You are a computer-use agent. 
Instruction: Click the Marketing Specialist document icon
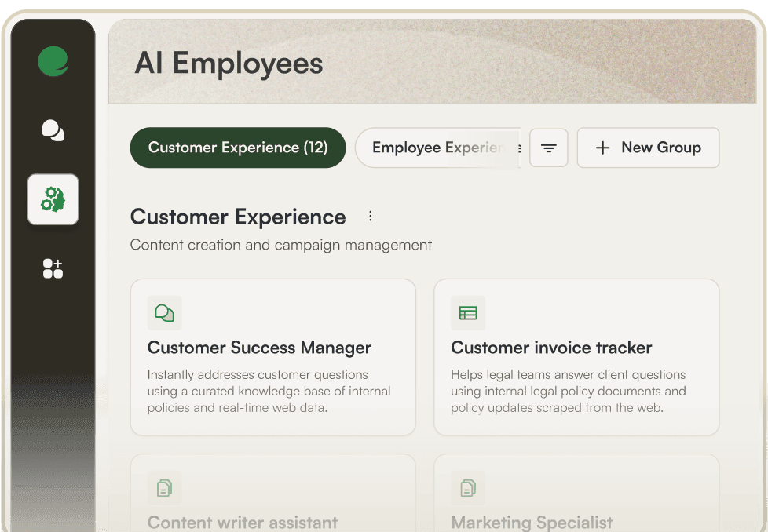(x=468, y=487)
